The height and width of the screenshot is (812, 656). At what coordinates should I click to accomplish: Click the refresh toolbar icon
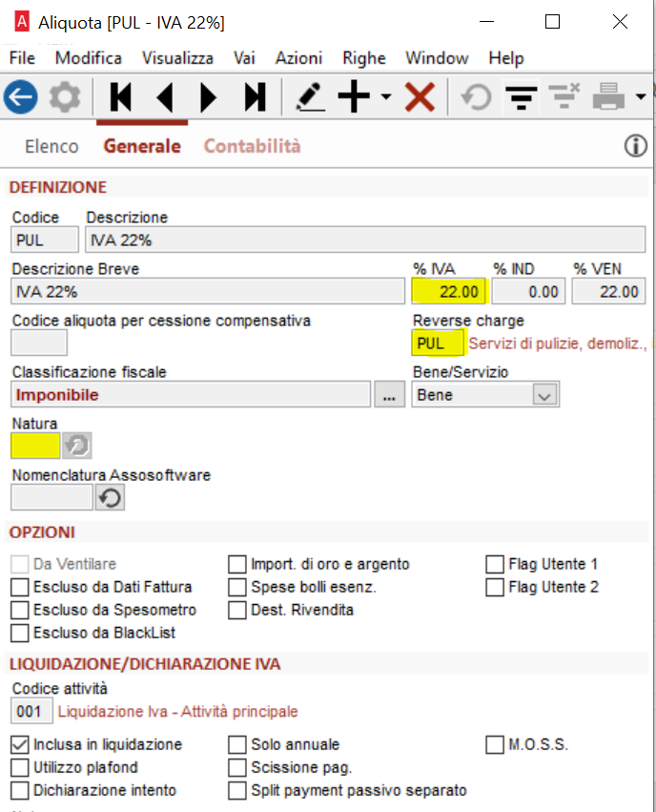(x=476, y=97)
